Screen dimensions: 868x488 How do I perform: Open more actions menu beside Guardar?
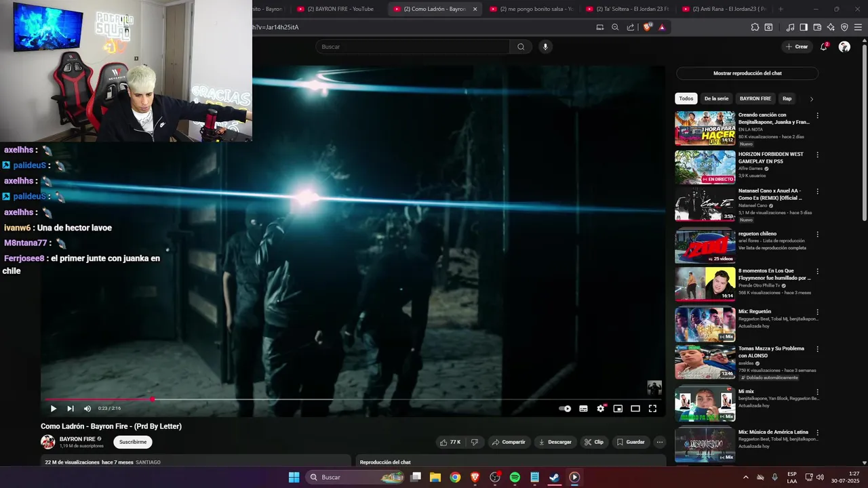pos(660,442)
